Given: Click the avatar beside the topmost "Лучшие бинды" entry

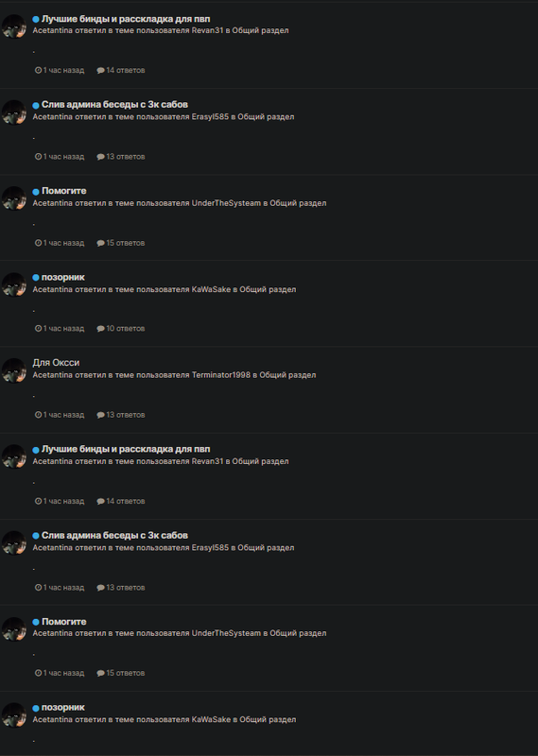Looking at the screenshot, I should tap(14, 26).
